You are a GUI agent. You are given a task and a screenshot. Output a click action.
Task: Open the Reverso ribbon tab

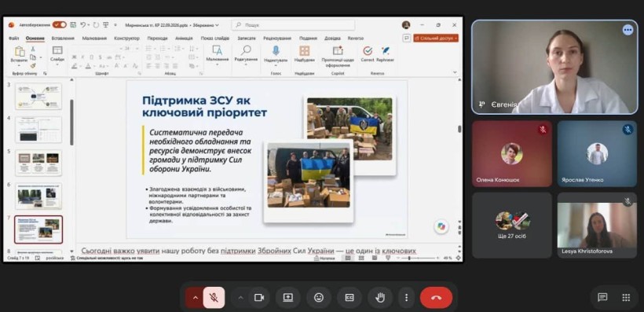coord(355,39)
